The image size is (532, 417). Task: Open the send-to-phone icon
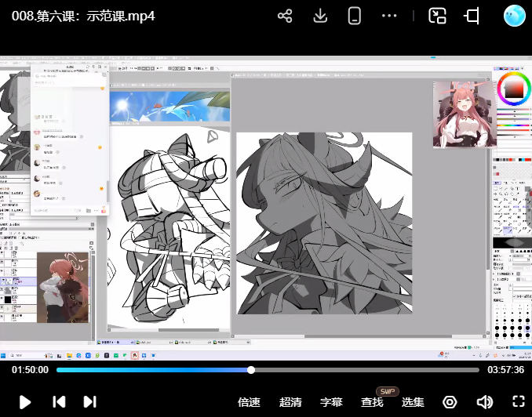[354, 16]
